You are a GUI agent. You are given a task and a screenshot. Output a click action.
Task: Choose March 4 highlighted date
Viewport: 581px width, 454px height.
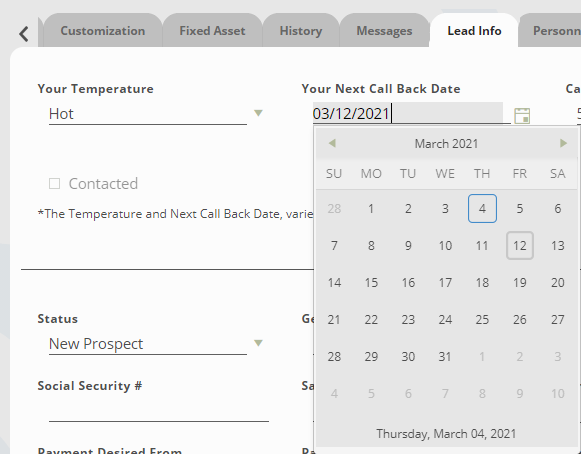click(x=482, y=208)
